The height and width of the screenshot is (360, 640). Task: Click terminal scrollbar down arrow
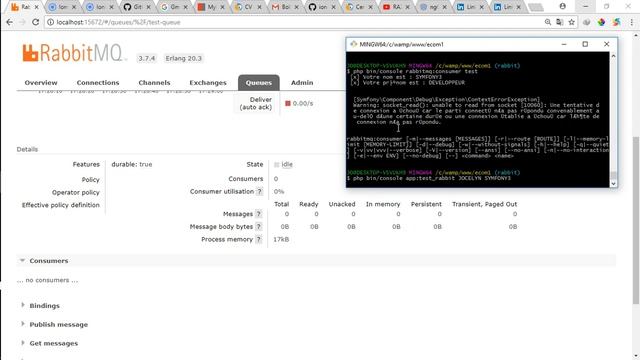pos(613,184)
